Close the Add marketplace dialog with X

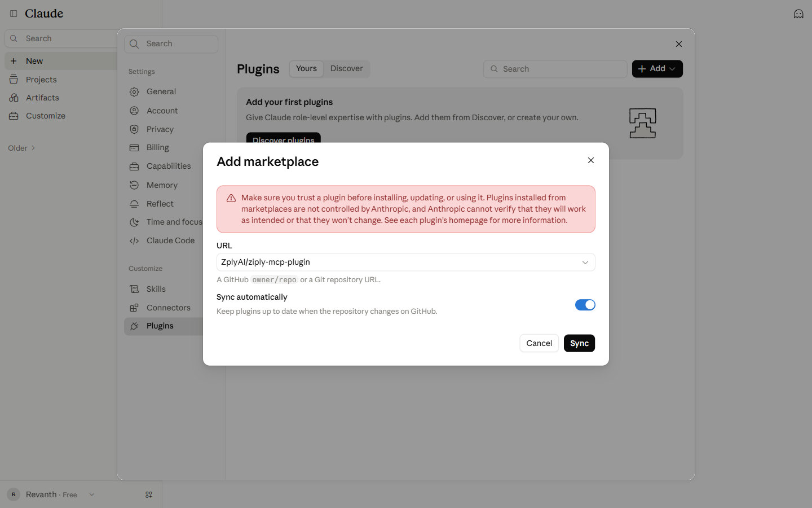591,160
